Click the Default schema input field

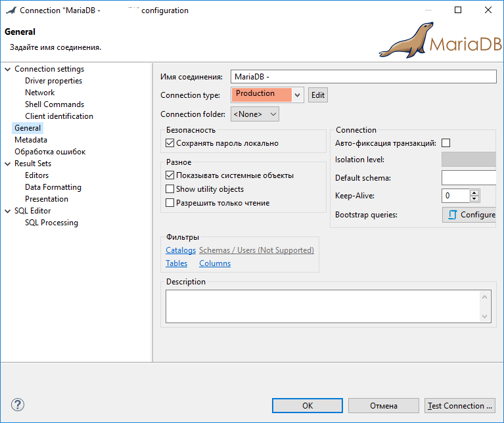[469, 177]
